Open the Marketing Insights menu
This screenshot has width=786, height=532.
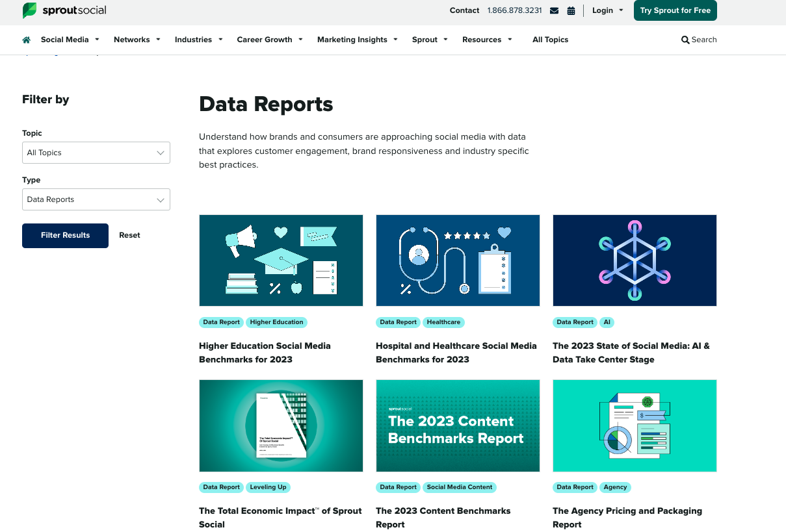(352, 40)
